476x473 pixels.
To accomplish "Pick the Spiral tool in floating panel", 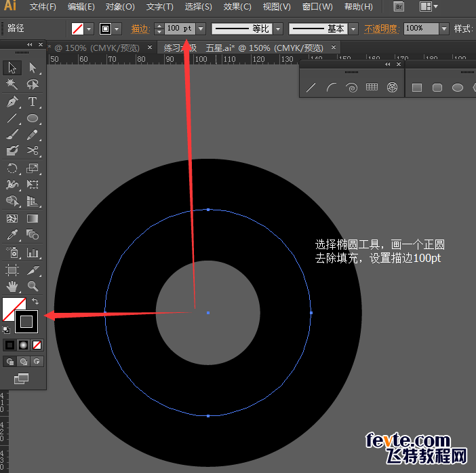I will 351,88.
